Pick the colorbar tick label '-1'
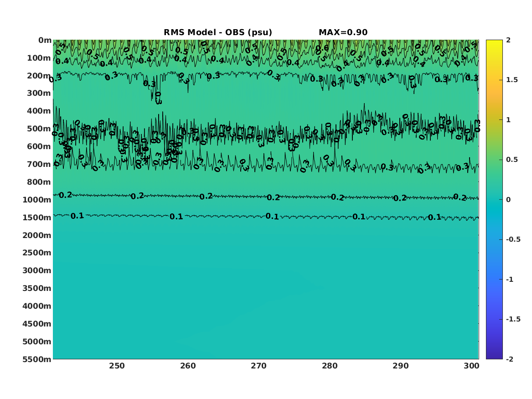Screen dimensions: 532x399 tap(510, 279)
